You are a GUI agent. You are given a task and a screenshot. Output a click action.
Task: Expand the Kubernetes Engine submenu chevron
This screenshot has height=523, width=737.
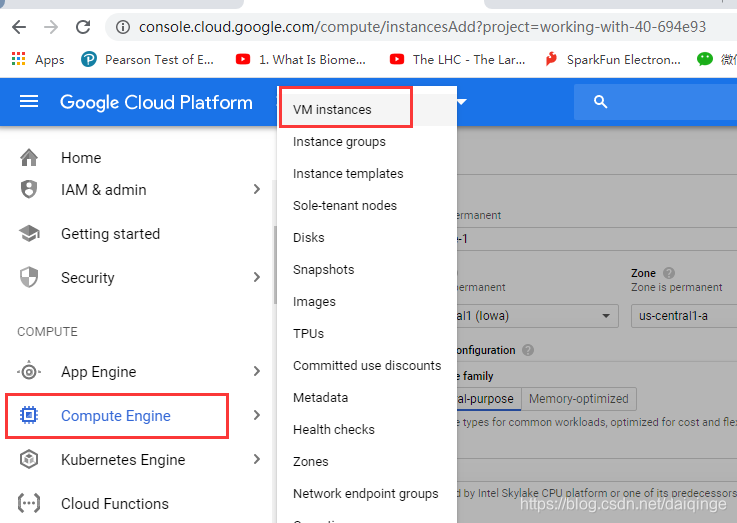[x=257, y=459]
